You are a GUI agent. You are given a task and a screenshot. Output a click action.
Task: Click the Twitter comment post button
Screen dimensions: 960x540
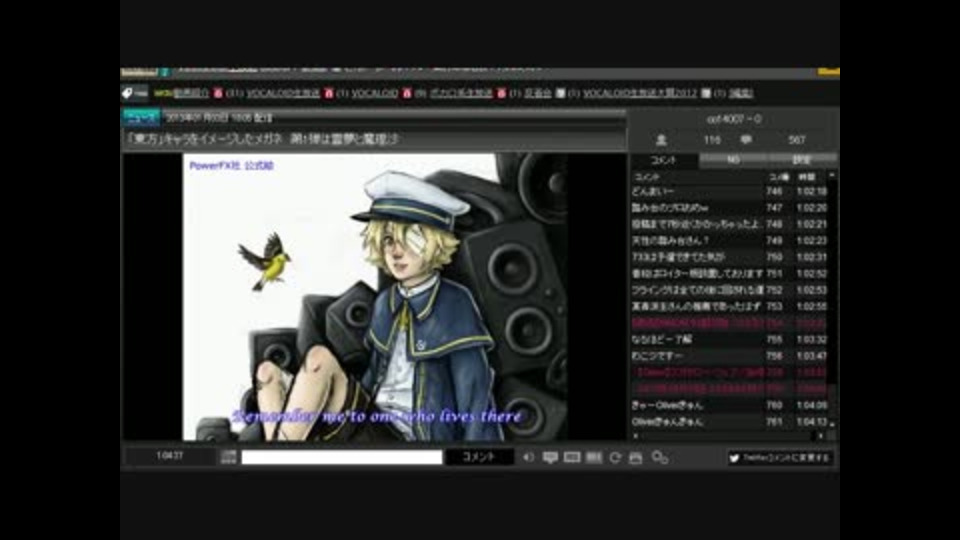pos(779,458)
